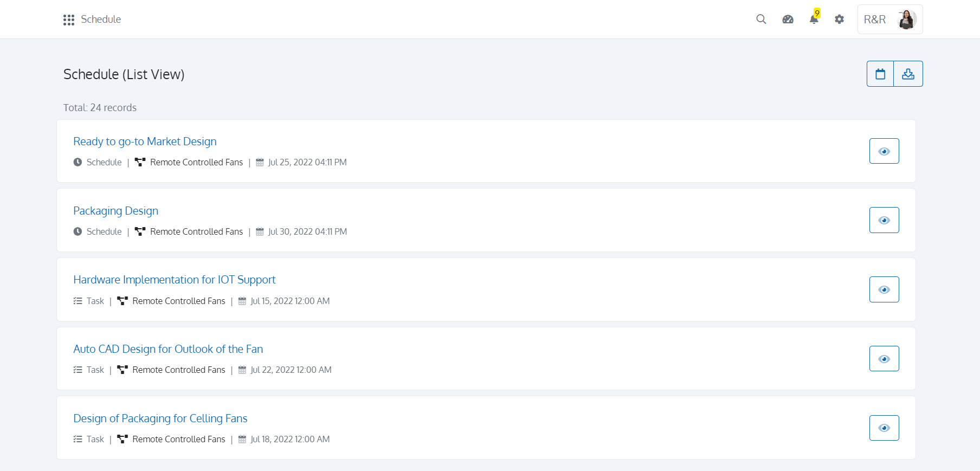Open Ready to go-to Market Design link
The height and width of the screenshot is (471, 980).
point(145,141)
